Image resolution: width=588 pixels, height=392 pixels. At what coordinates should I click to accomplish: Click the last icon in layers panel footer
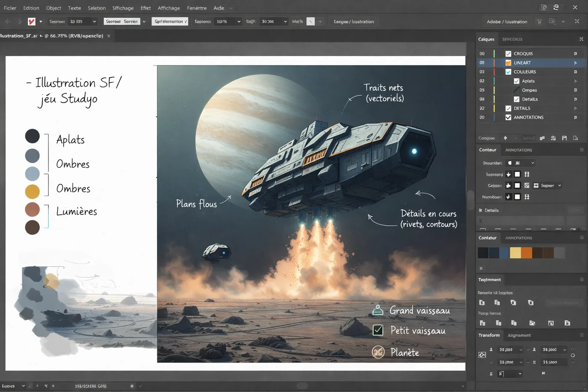[575, 138]
